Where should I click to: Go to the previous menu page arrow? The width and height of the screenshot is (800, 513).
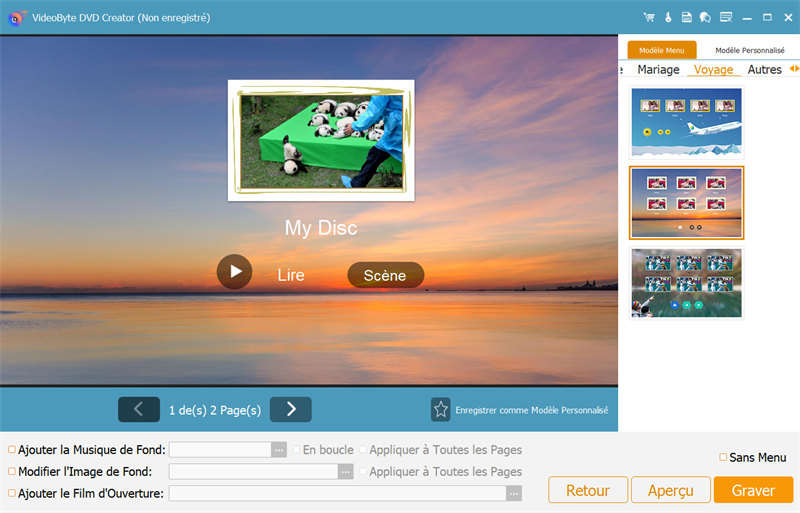click(138, 409)
